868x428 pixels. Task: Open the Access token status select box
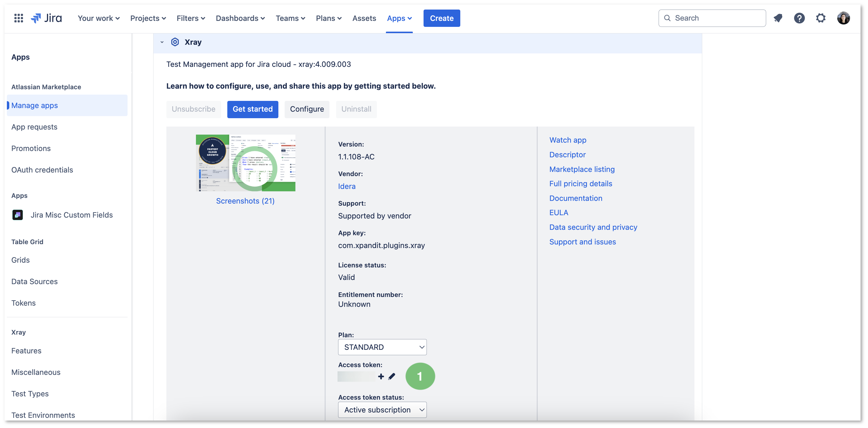point(382,410)
